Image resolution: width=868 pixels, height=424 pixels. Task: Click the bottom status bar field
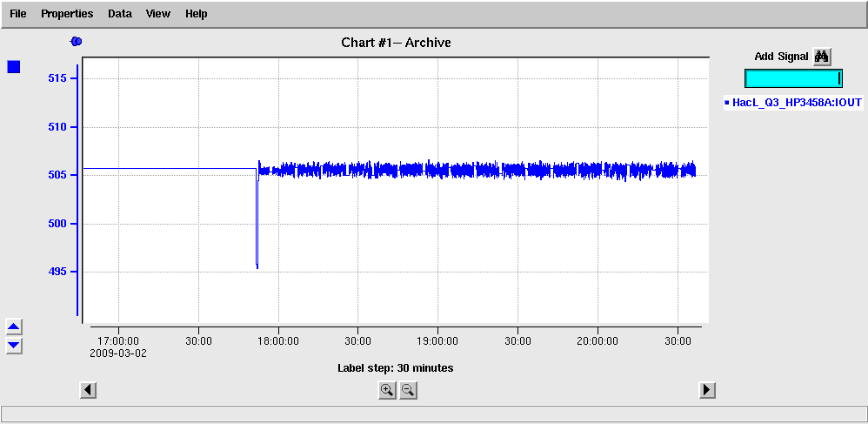click(433, 414)
